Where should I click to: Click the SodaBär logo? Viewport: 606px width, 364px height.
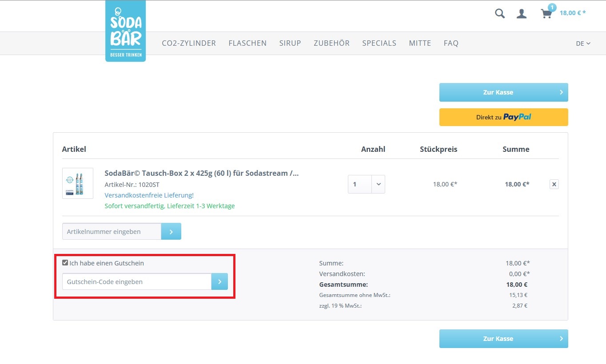click(126, 31)
